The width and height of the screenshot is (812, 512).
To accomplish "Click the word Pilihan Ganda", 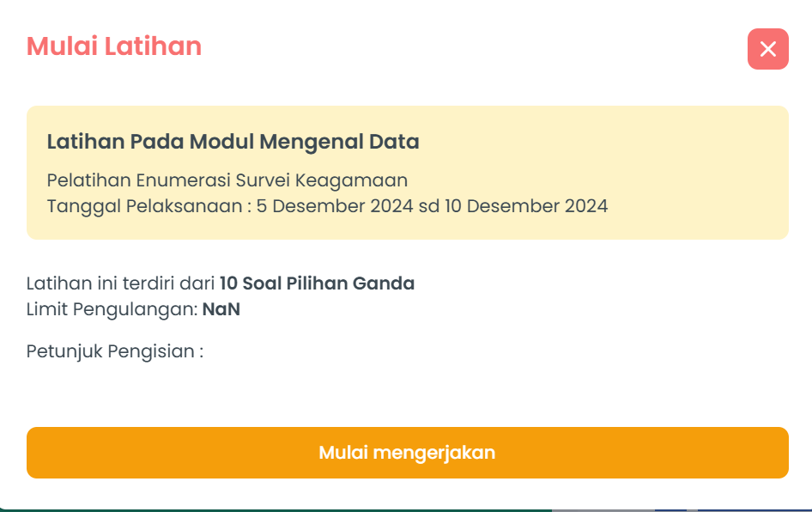I will click(x=350, y=283).
